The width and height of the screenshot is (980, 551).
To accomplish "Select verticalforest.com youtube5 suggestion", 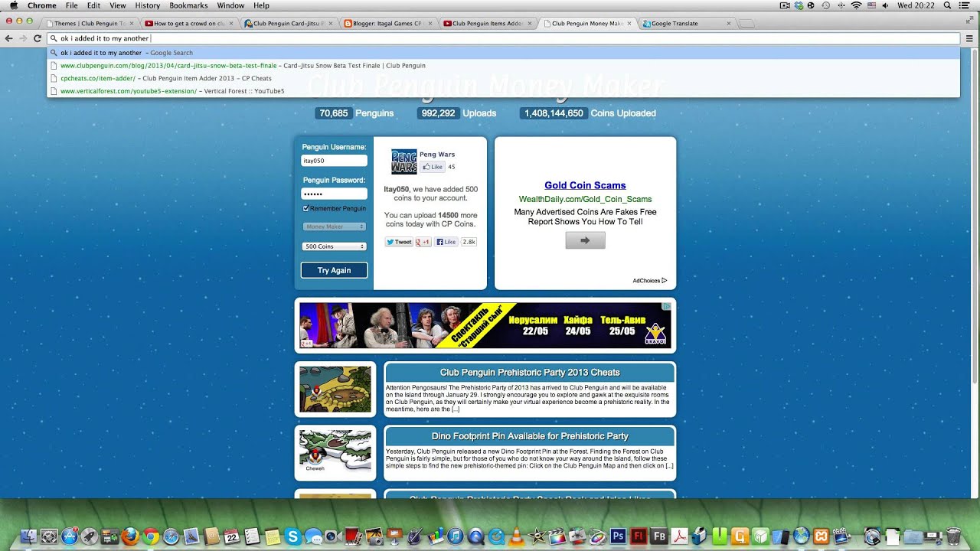I will coord(503,91).
